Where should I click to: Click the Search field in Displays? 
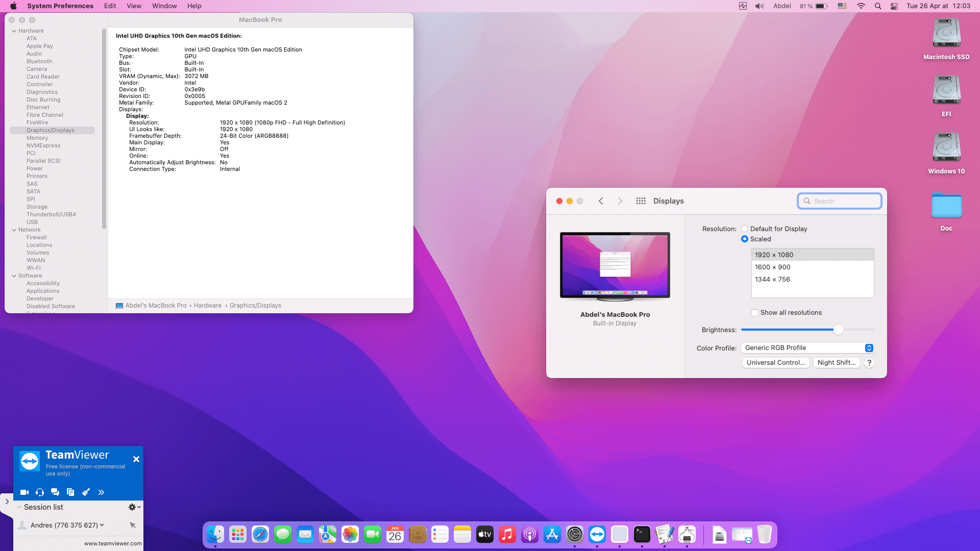[x=840, y=201]
